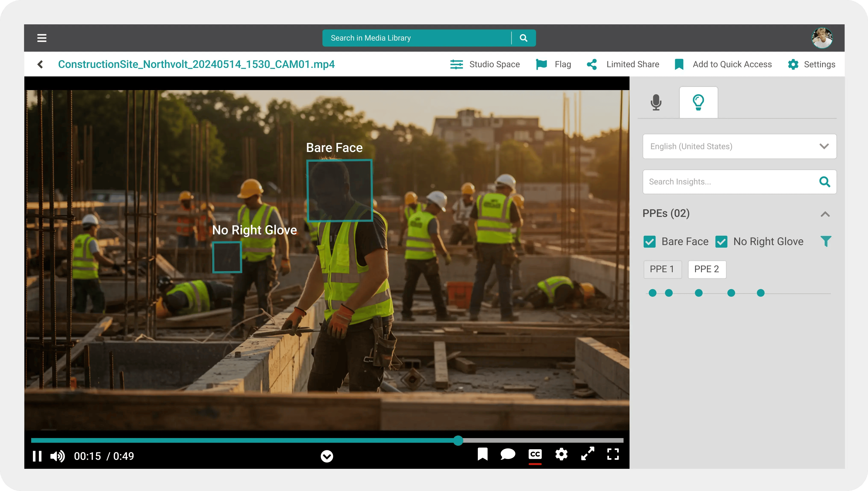The width and height of the screenshot is (868, 491).
Task: Select the PPE 1 chip
Action: [x=662, y=269]
